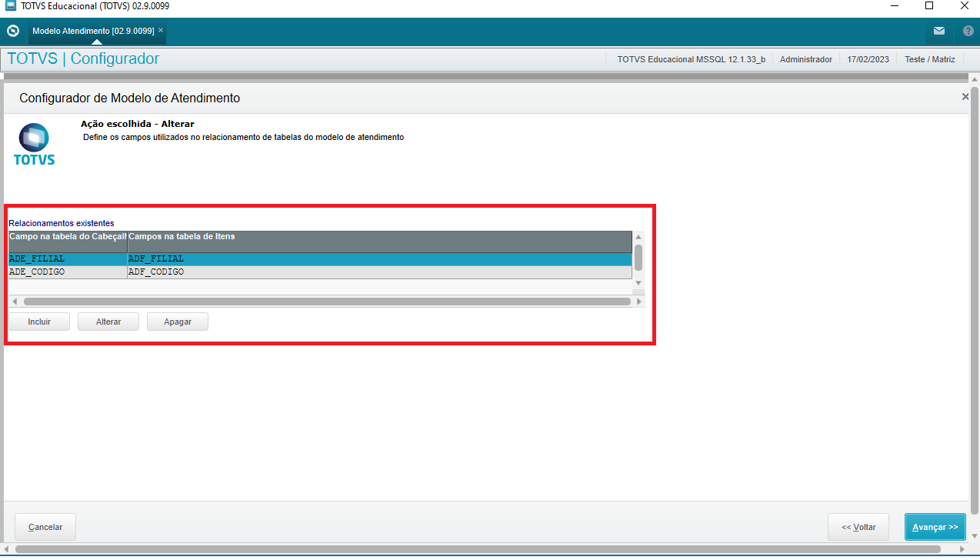This screenshot has width=980, height=560.
Task: Open the mail envelope icon
Action: (x=939, y=32)
